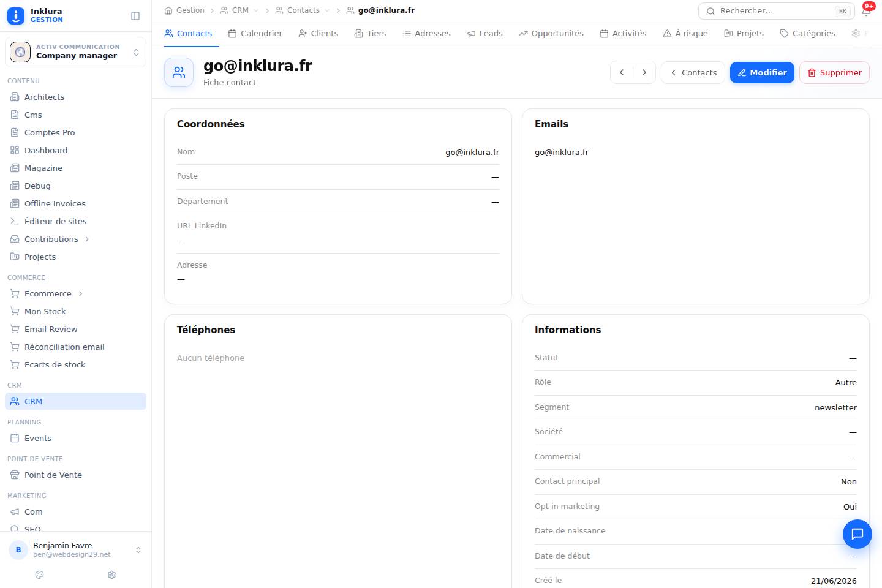
Task: Switch to the Projets tab
Action: pos(744,34)
